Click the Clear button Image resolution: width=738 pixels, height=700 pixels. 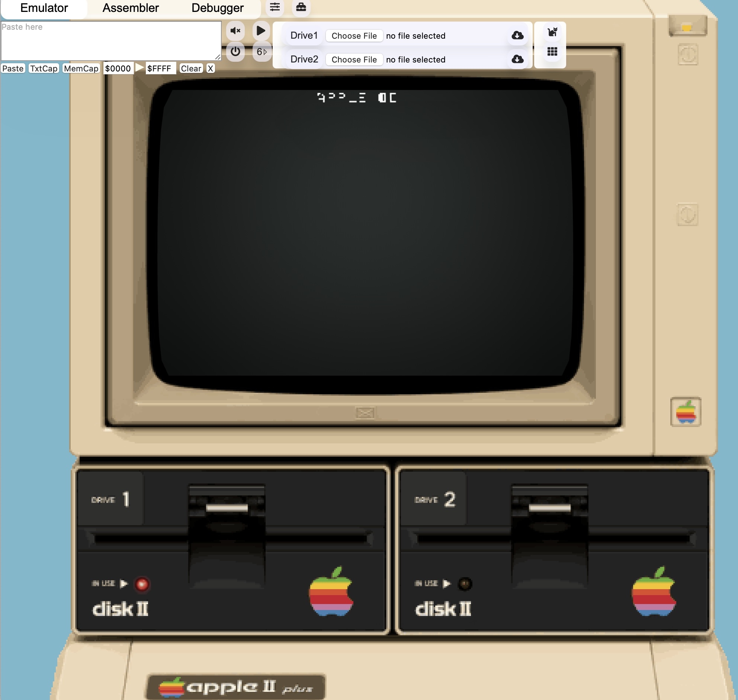(191, 68)
